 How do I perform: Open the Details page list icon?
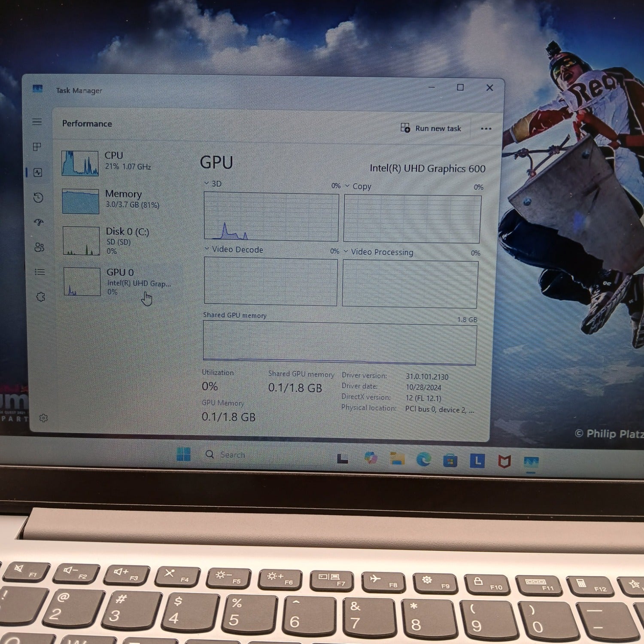coord(40,272)
